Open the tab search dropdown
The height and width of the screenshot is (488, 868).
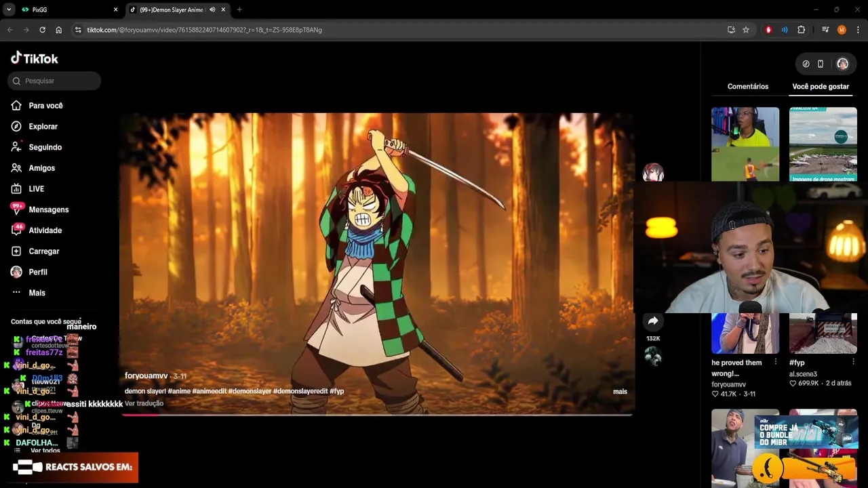[x=9, y=9]
